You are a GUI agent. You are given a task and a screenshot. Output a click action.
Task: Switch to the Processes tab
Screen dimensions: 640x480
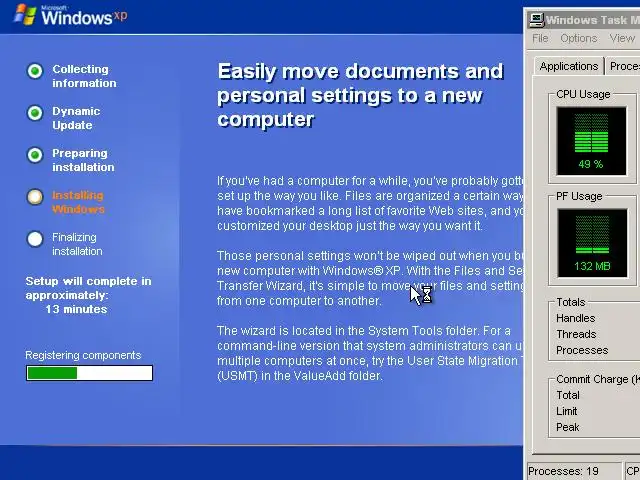click(623, 66)
